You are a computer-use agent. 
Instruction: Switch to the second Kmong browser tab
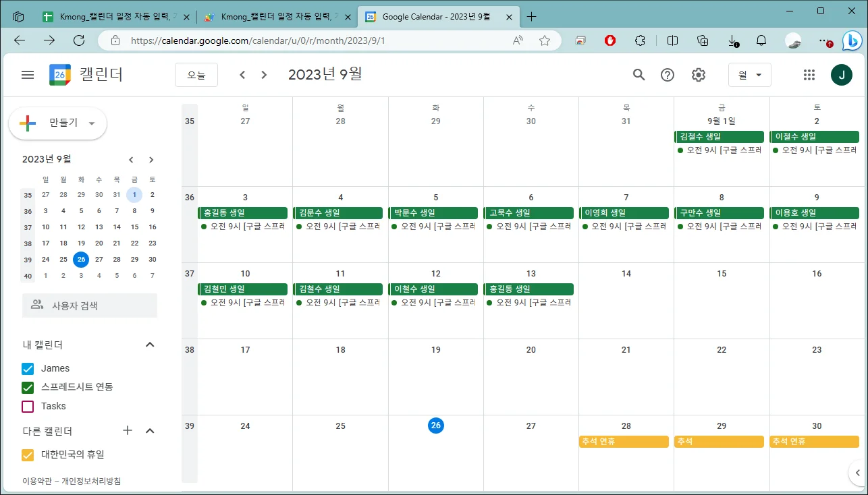click(277, 16)
